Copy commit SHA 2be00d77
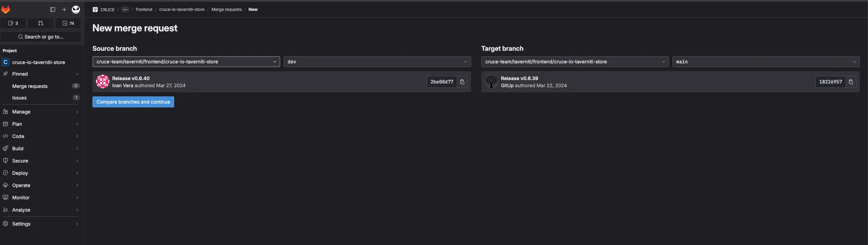Viewport: 868px width, 245px height. coord(462,82)
